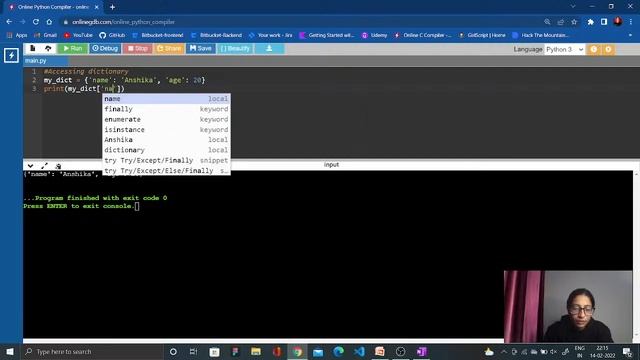
Task: Choose 'try Try/Except/Finally' snippet suggestion
Action: pos(166,160)
